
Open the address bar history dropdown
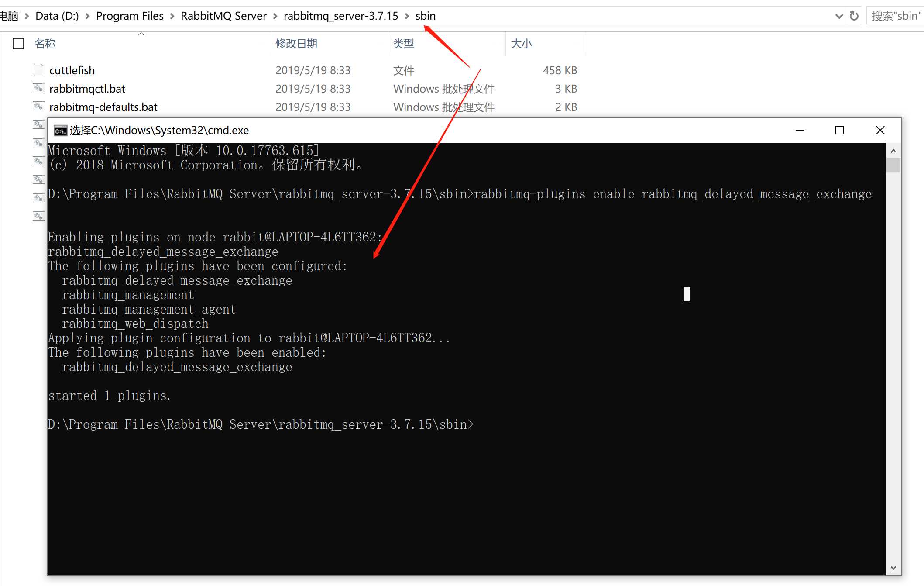(838, 16)
